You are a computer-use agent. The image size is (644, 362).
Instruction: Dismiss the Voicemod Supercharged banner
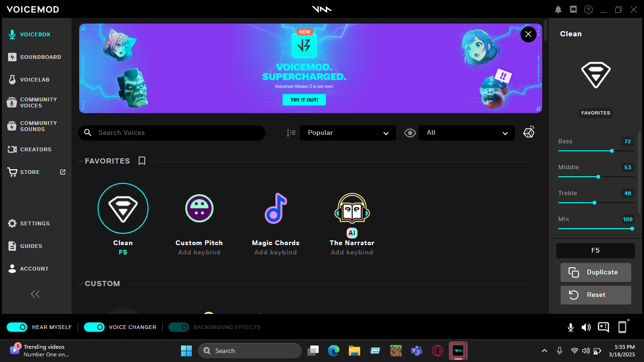pyautogui.click(x=528, y=34)
